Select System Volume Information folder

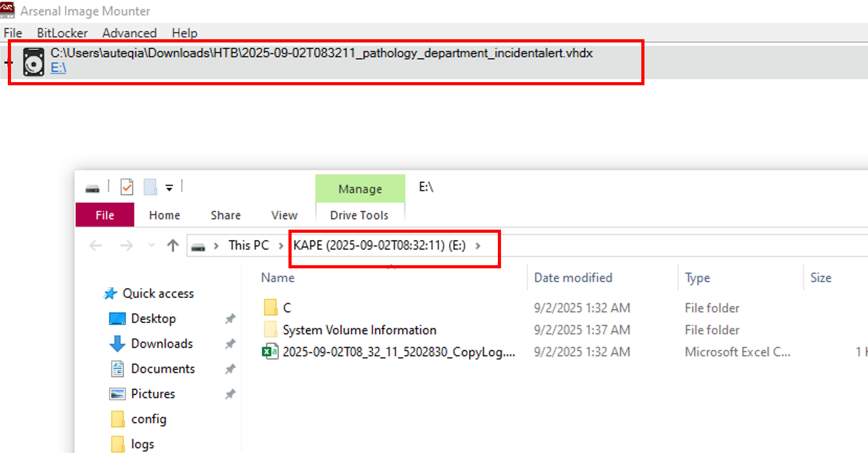tap(359, 330)
